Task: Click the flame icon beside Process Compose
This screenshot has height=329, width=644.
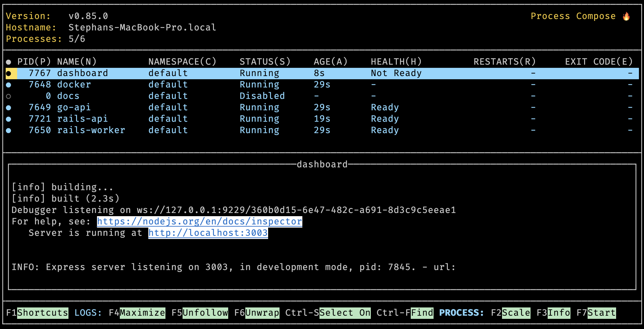Action: coord(626,16)
